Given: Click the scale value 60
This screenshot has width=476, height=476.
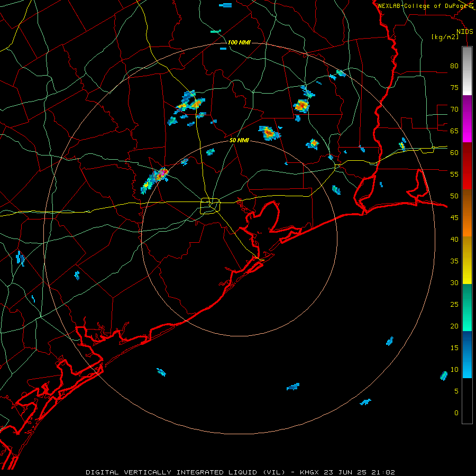Looking at the screenshot, I should tap(454, 153).
